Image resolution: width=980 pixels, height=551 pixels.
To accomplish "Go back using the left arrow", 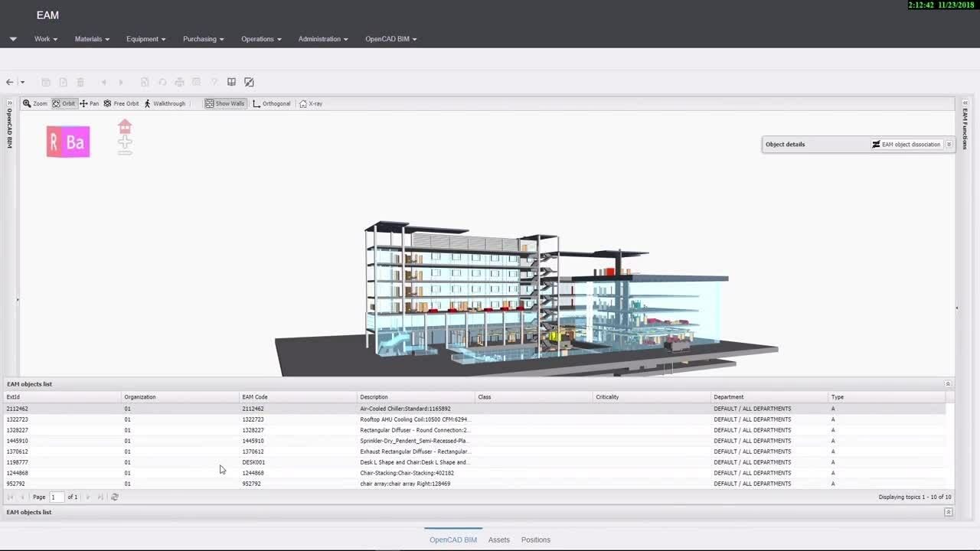I will pyautogui.click(x=9, y=82).
